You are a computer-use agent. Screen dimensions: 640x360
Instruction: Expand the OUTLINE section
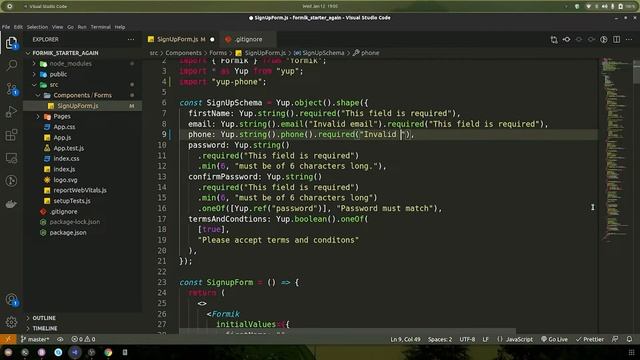44,318
